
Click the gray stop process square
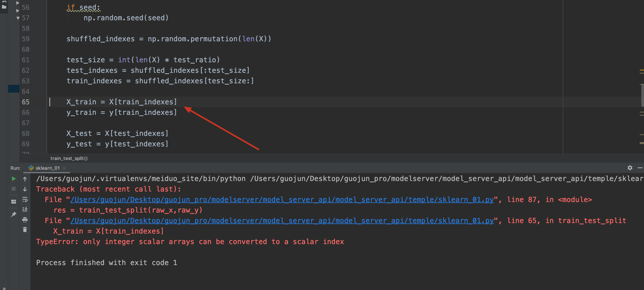click(14, 189)
